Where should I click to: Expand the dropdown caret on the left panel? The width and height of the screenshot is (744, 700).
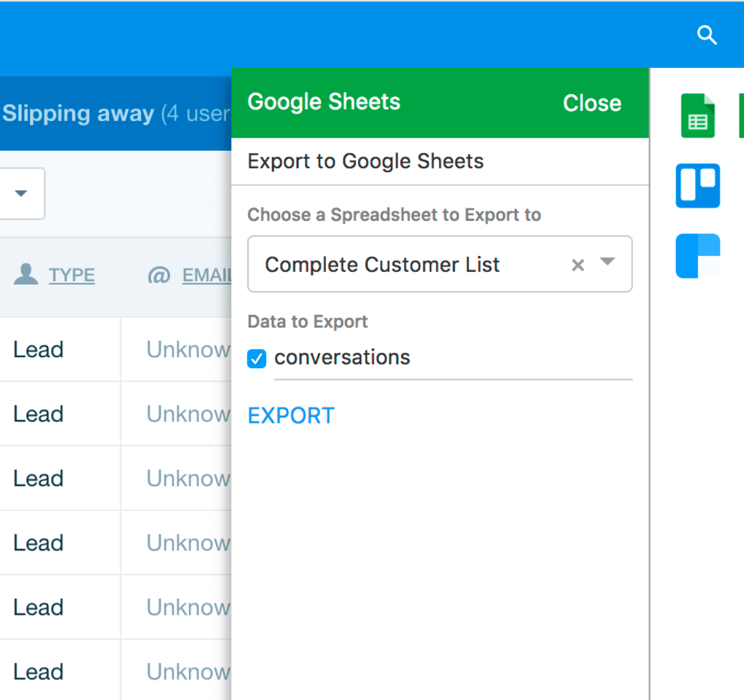[x=21, y=194]
